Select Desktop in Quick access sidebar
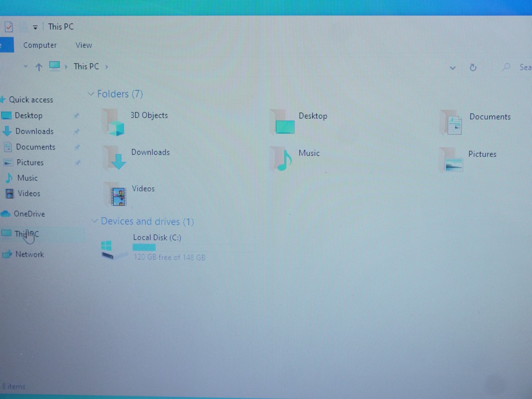Image resolution: width=532 pixels, height=399 pixels. 29,116
